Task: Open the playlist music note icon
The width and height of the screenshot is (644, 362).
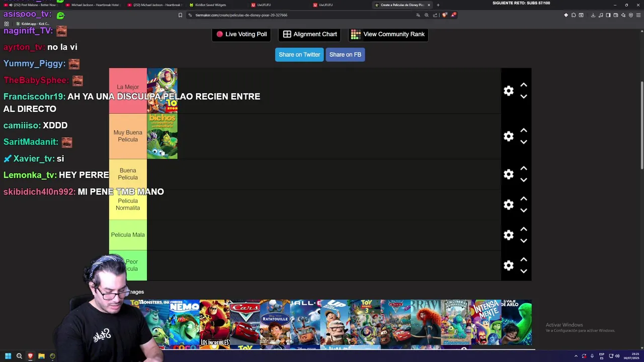Action: pyautogui.click(x=601, y=15)
